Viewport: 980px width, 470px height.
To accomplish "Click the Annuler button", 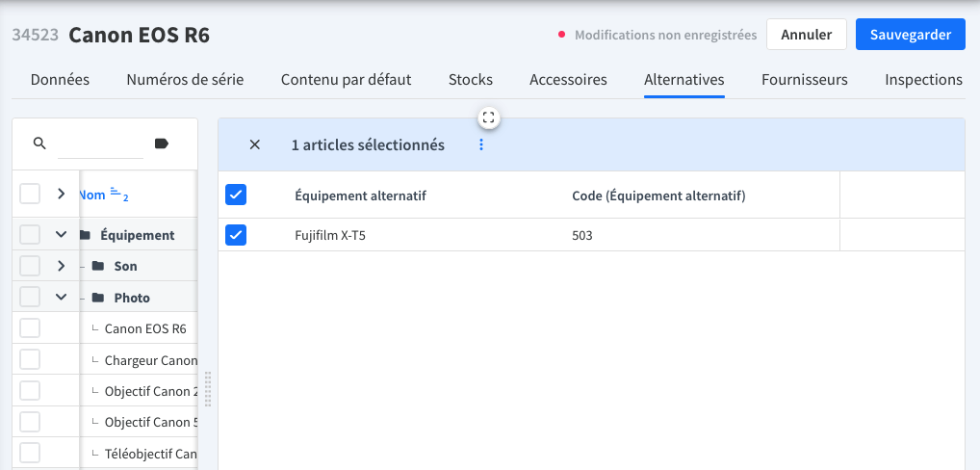I will [807, 35].
